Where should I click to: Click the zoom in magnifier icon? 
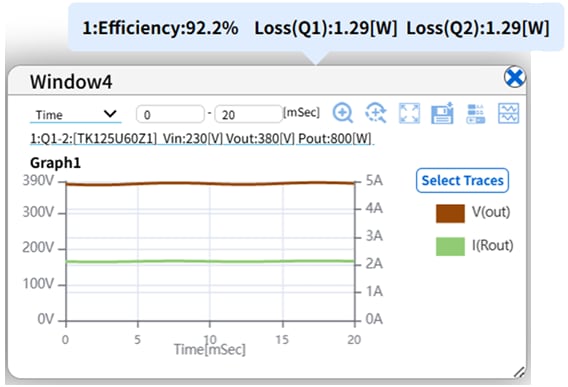click(x=343, y=113)
